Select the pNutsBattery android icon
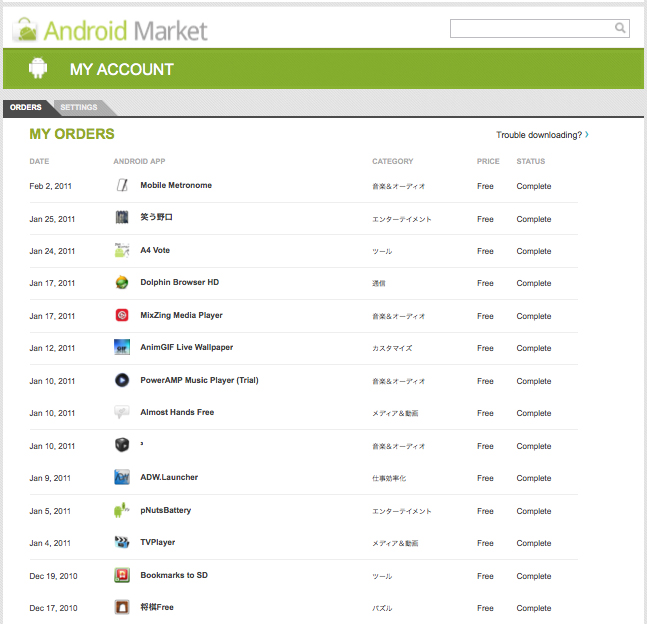This screenshot has height=624, width=647. point(122,511)
